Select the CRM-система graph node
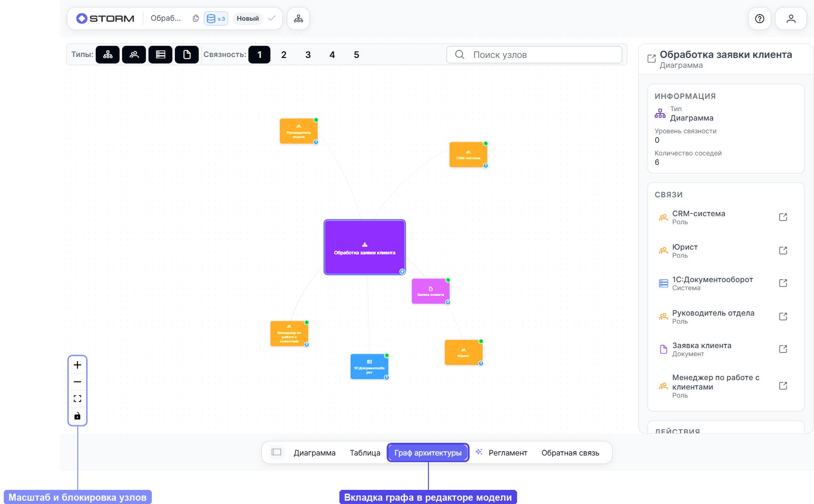Screen dimensions: 814x504 pyautogui.click(x=468, y=154)
